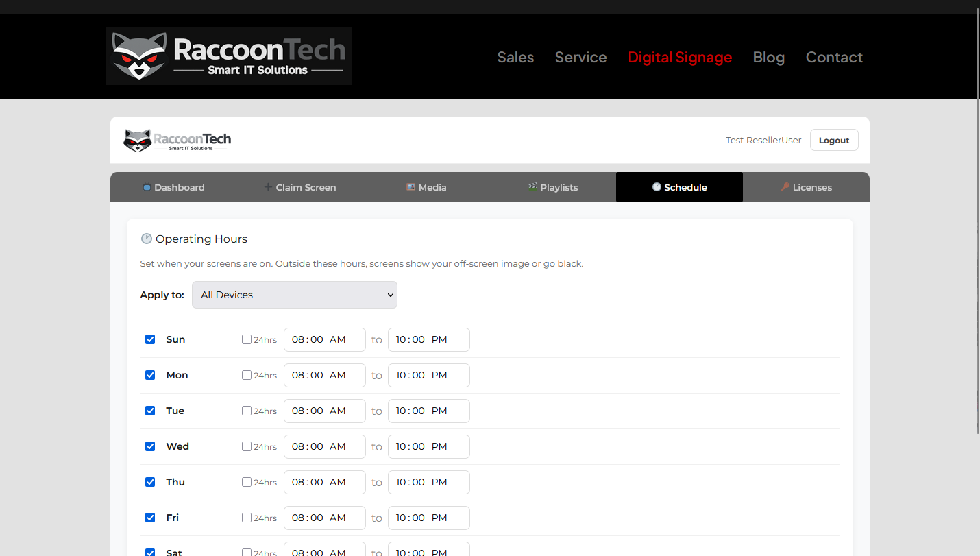The height and width of the screenshot is (556, 980).
Task: Enable 24hrs for Monday
Action: [247, 375]
